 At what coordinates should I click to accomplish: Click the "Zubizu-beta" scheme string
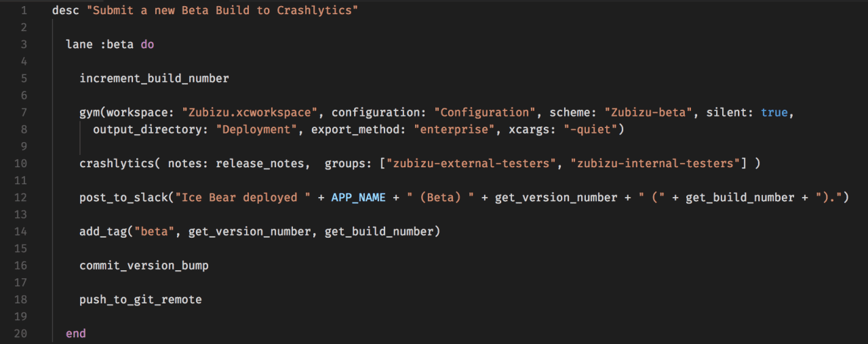click(648, 112)
